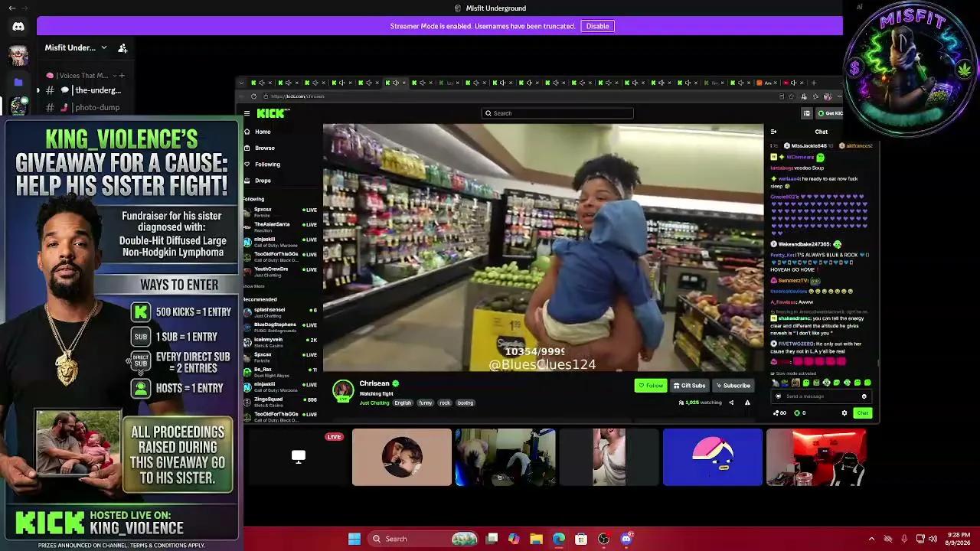
Task: Bookmark the page with the star icon
Action: (x=792, y=96)
